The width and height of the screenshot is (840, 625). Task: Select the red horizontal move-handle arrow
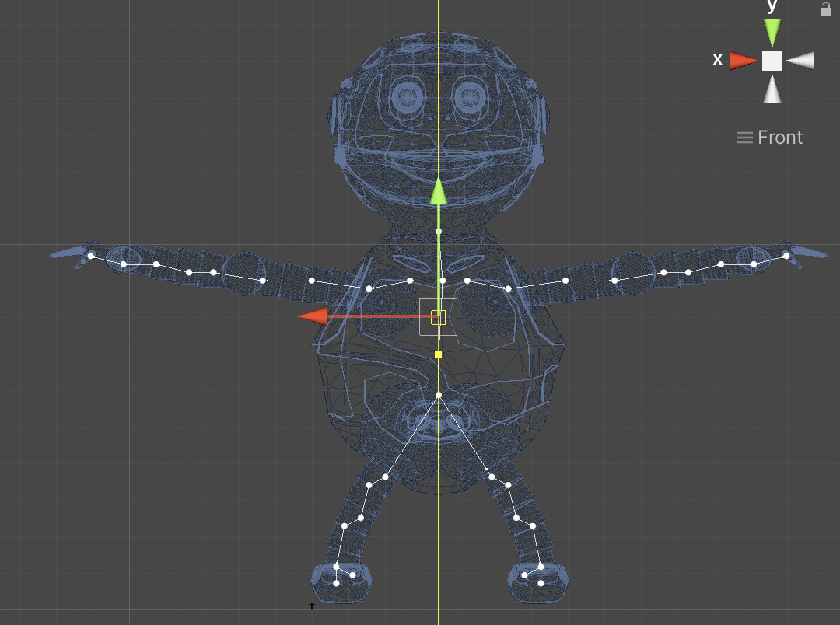tap(313, 316)
